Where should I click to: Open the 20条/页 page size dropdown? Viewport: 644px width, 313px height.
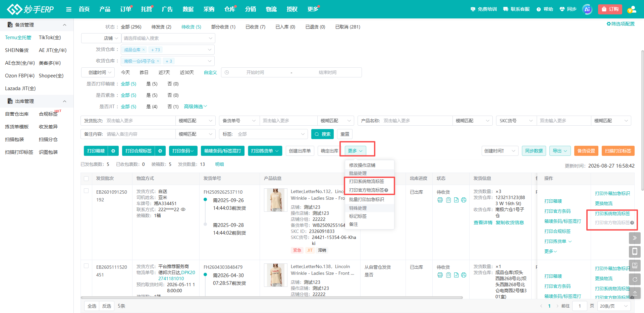(613, 306)
